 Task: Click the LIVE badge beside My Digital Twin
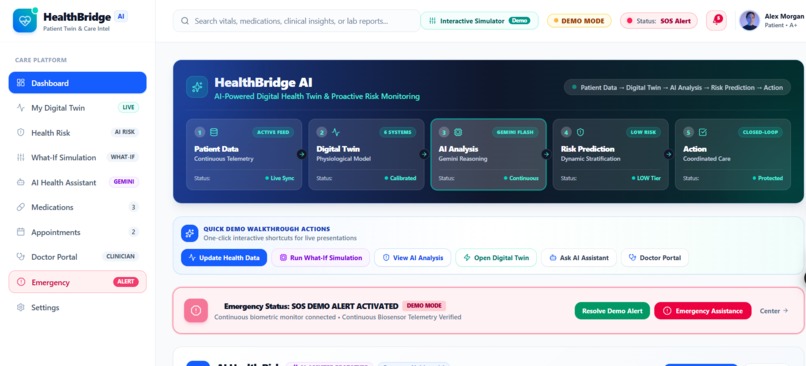click(x=128, y=107)
